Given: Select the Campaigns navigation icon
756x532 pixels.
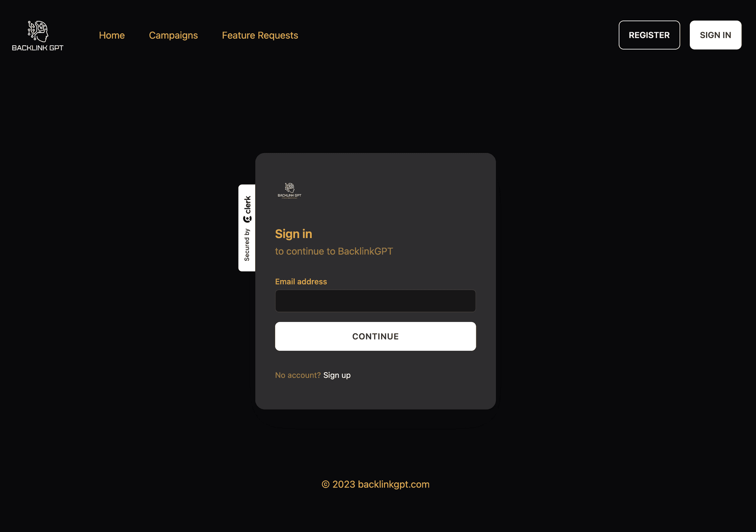Looking at the screenshot, I should [173, 35].
